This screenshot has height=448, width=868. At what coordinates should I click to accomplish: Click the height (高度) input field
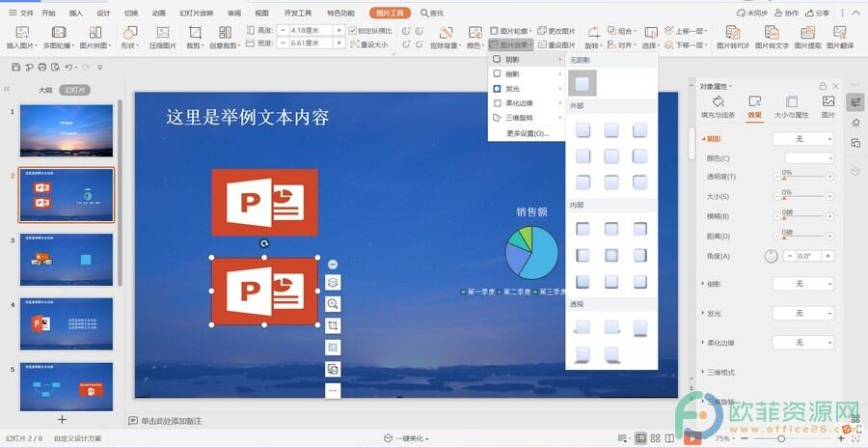pos(312,31)
